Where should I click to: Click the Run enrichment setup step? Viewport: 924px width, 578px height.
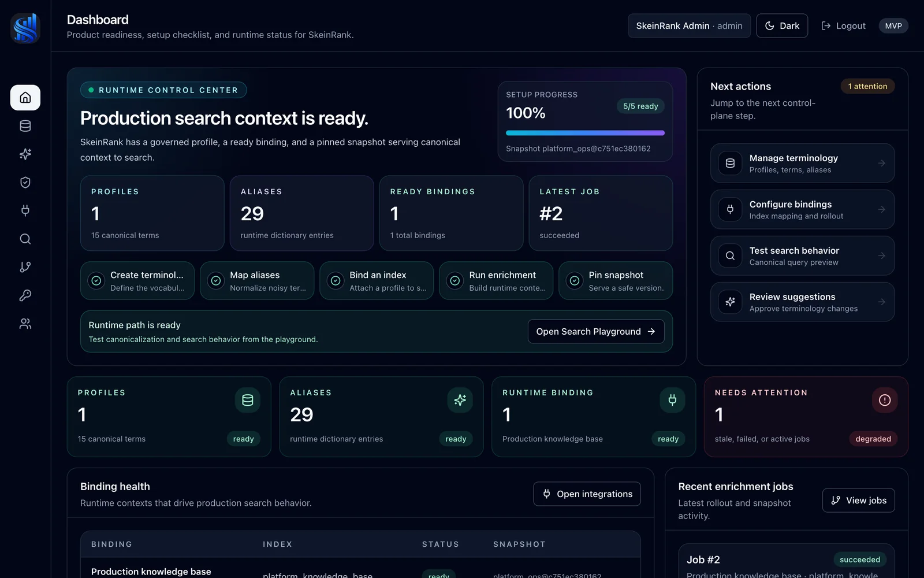[496, 281]
